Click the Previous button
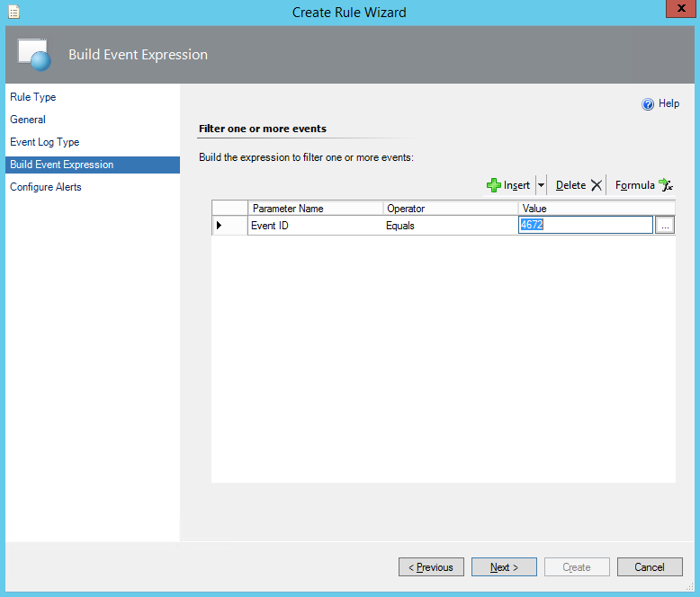Screen dimensions: 700x597 click(431, 567)
